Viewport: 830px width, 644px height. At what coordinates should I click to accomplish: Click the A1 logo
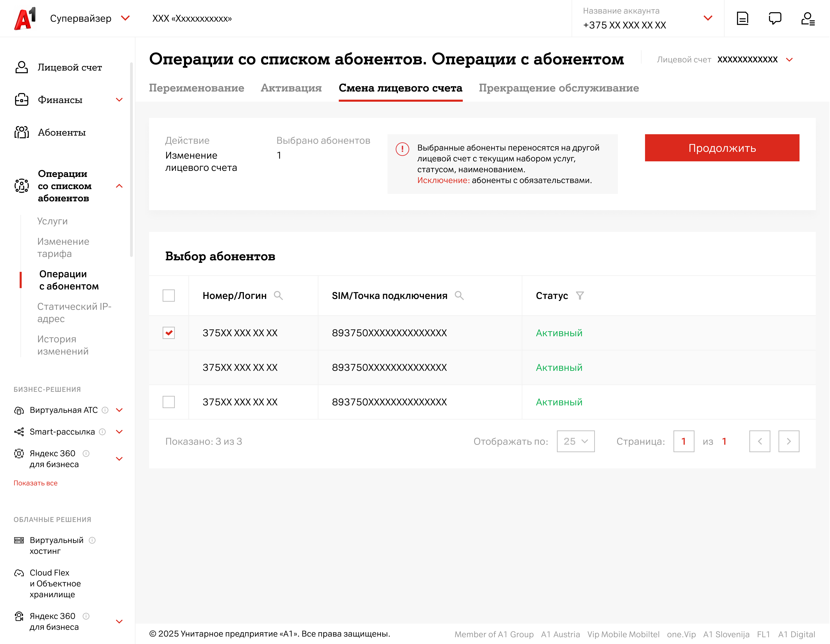click(25, 18)
